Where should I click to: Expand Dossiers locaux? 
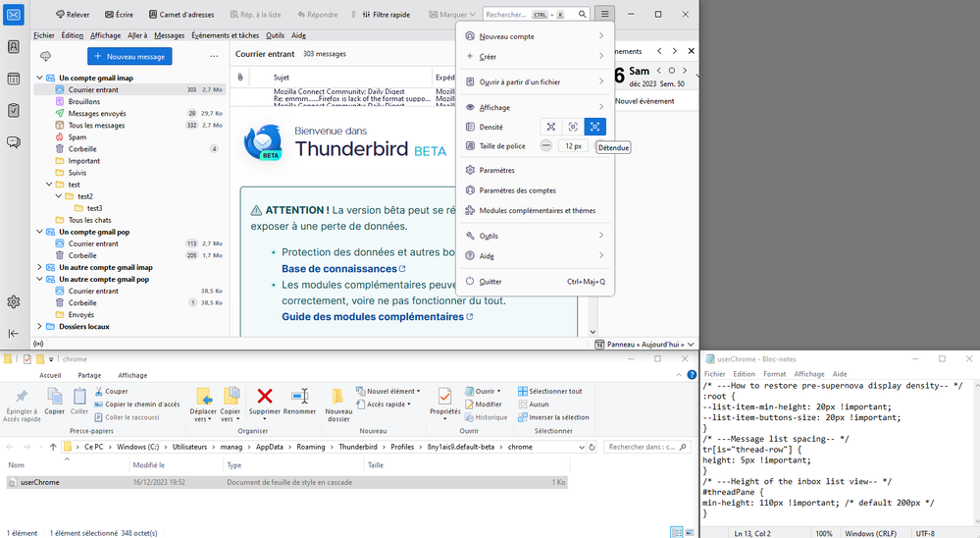pos(39,327)
